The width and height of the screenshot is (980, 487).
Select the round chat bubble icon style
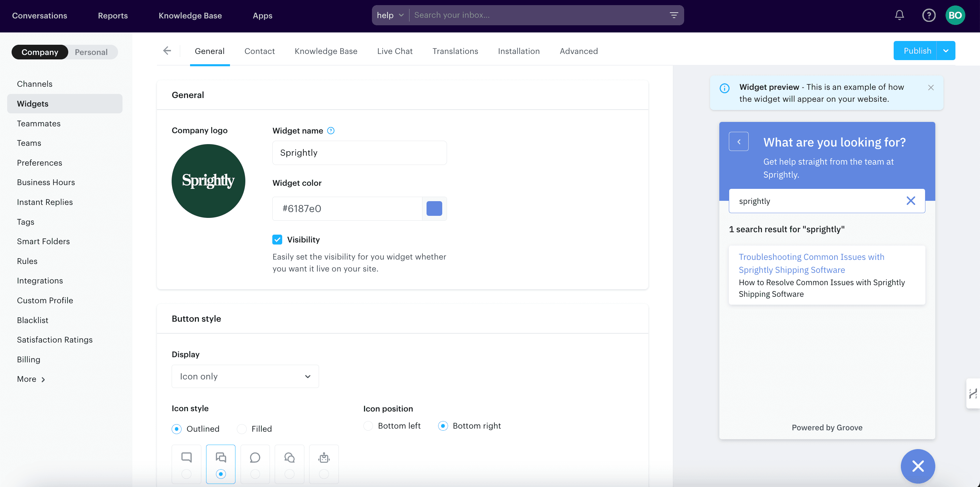(255, 457)
